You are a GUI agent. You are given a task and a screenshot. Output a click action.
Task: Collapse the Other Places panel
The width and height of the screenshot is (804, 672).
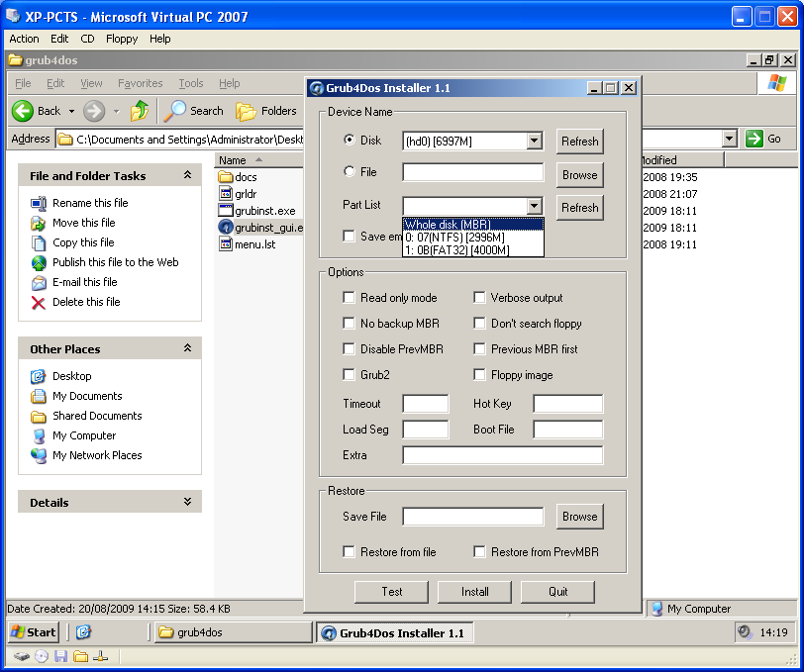(x=188, y=348)
